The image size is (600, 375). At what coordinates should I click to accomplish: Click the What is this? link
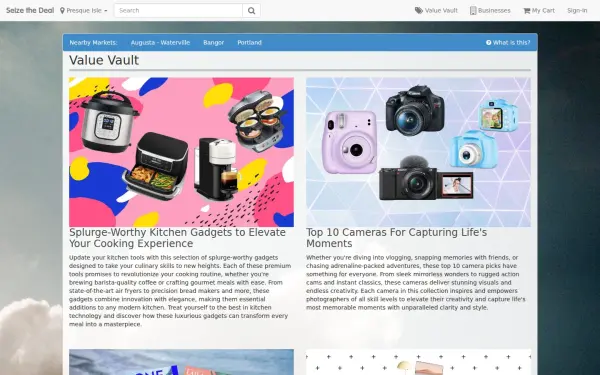pyautogui.click(x=508, y=42)
